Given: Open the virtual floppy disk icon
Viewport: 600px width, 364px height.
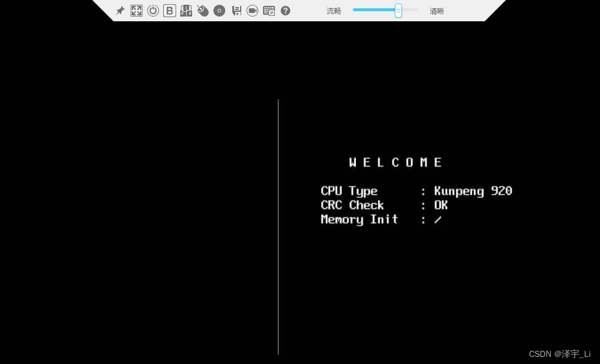Looking at the screenshot, I should pyautogui.click(x=236, y=11).
